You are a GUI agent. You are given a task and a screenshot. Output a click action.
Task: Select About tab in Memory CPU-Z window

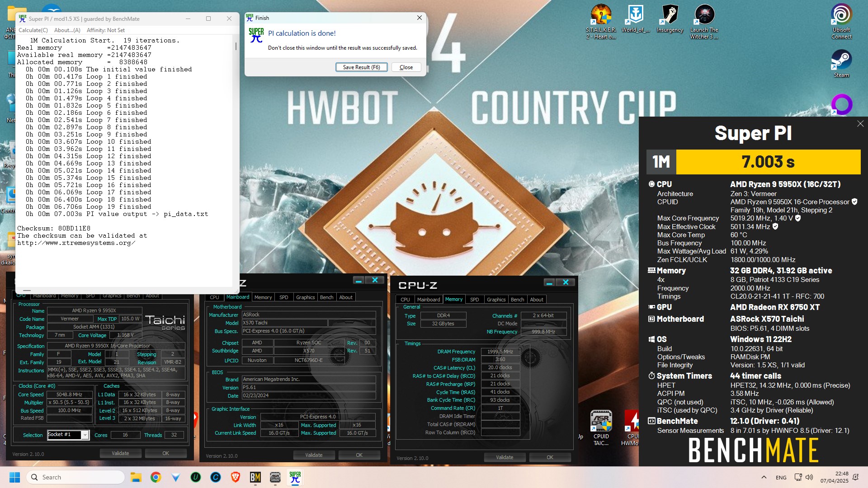(537, 300)
